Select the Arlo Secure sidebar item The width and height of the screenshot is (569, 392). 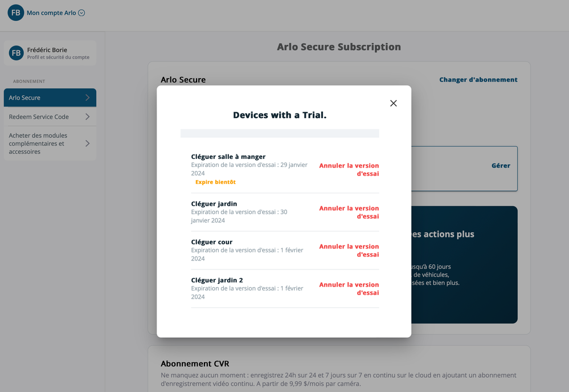click(x=50, y=97)
